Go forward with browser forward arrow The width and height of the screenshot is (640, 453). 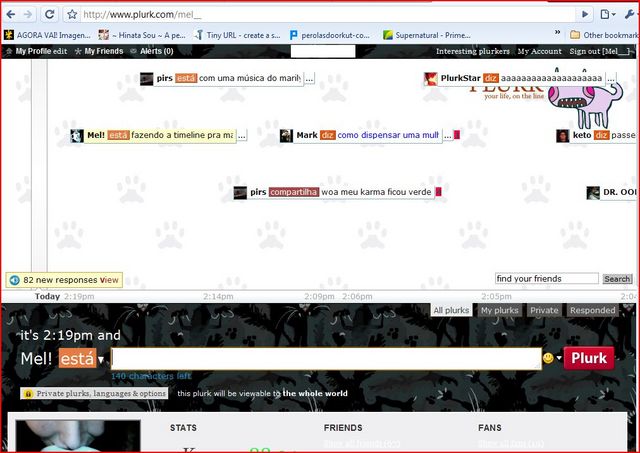(x=28, y=15)
